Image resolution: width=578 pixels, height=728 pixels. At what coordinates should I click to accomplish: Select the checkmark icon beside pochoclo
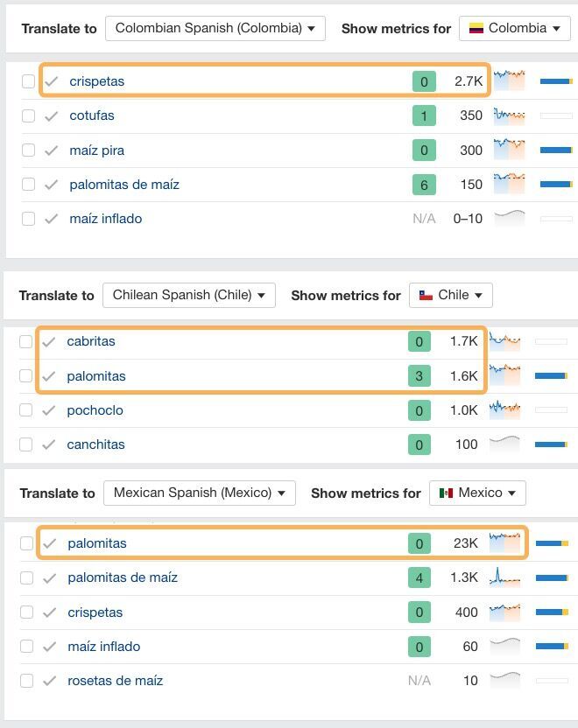[x=50, y=409]
